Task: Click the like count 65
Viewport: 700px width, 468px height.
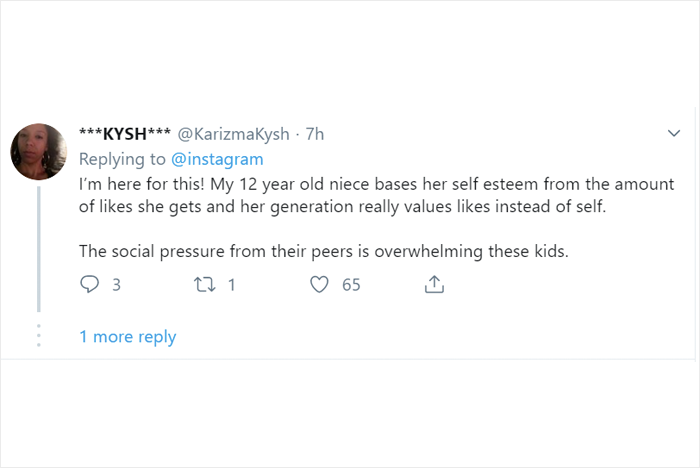Action: coord(351,285)
